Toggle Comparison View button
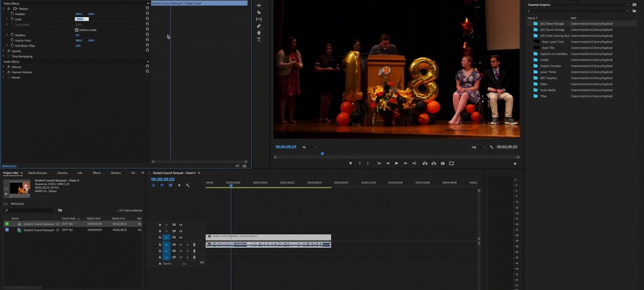Screen dimensions: 644x290 (451, 164)
